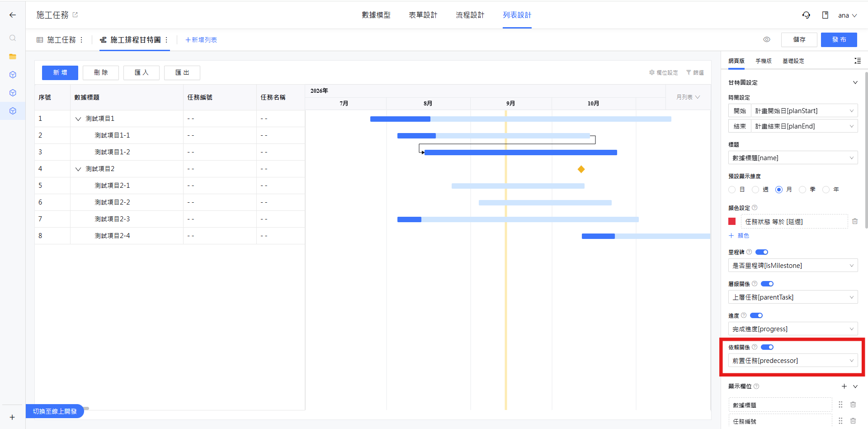Delete the 任務狀態 color rule
868x429 pixels.
pos(855,221)
